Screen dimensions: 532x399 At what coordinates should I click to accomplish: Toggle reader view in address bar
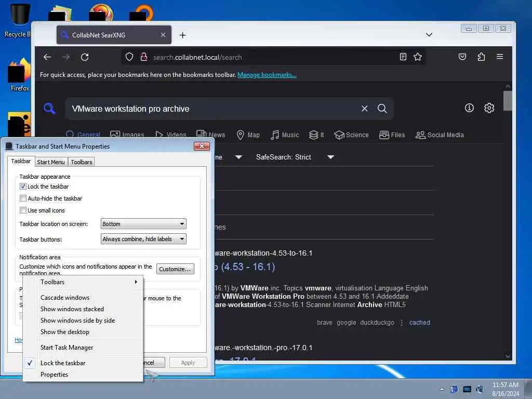(403, 57)
